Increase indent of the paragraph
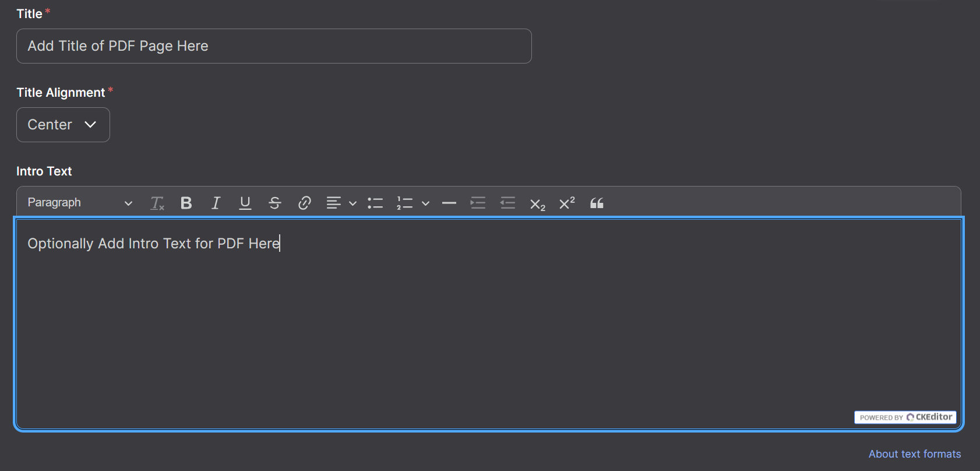 pos(478,203)
